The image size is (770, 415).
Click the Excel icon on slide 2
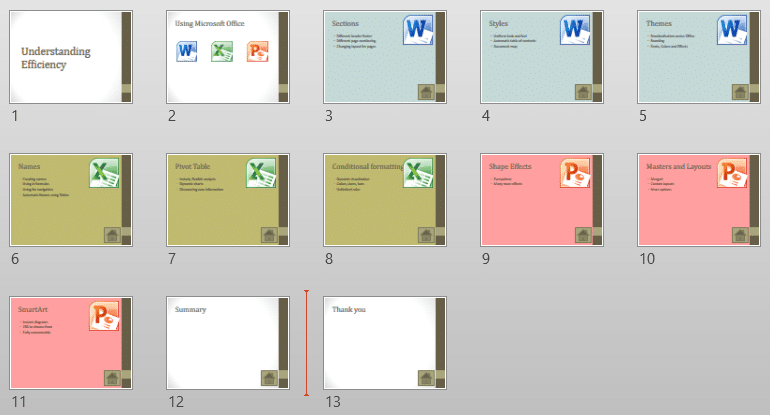point(223,52)
